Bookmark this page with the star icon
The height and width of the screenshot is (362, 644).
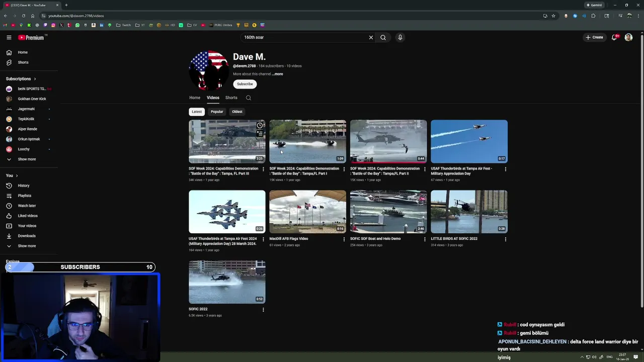(x=553, y=16)
